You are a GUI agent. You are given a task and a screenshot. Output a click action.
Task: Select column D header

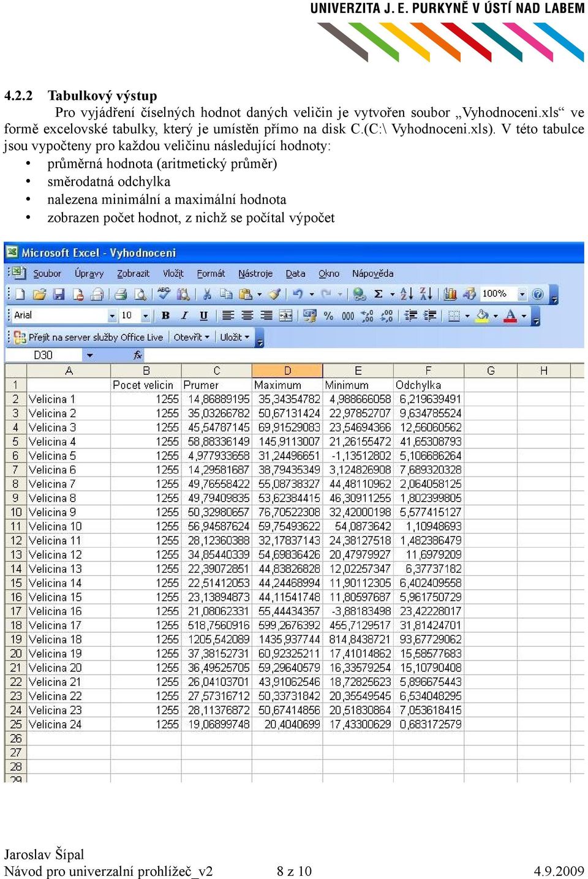(287, 371)
